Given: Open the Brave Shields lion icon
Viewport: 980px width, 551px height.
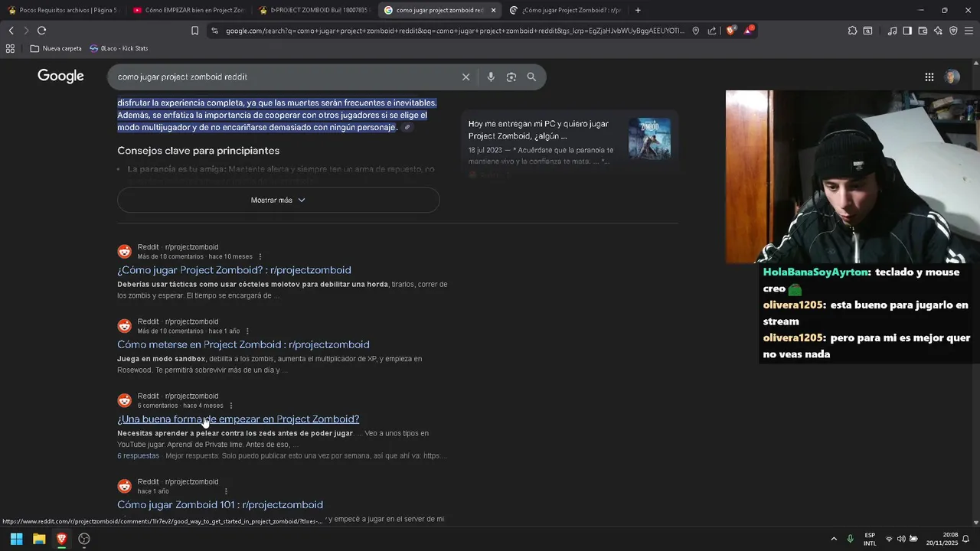Looking at the screenshot, I should pos(730,31).
